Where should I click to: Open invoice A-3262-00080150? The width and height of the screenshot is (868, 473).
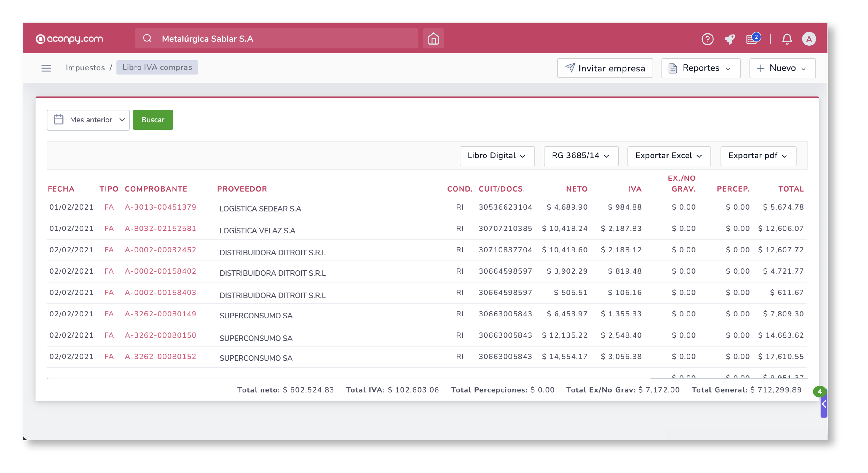point(160,335)
